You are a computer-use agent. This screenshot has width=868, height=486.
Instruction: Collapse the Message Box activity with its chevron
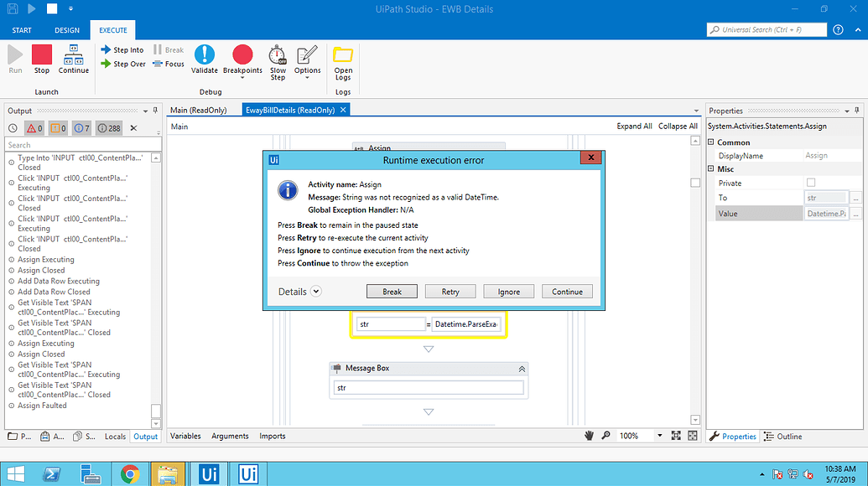pyautogui.click(x=522, y=368)
